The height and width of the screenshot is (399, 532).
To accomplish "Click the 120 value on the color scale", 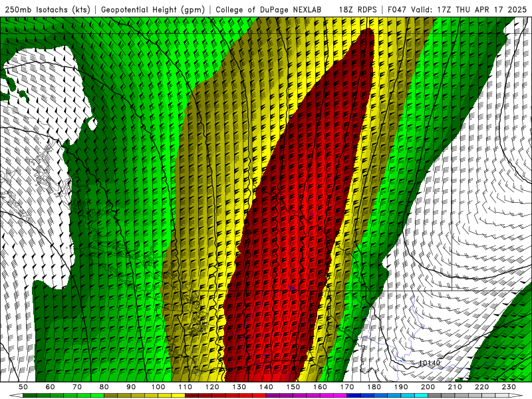I will click(212, 387).
